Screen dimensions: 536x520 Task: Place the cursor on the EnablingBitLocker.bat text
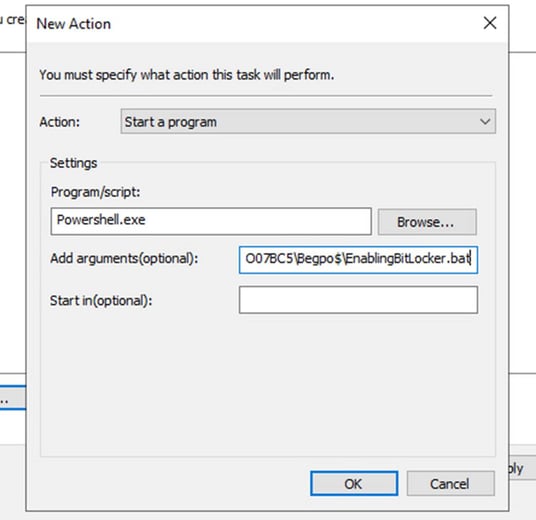pyautogui.click(x=407, y=259)
